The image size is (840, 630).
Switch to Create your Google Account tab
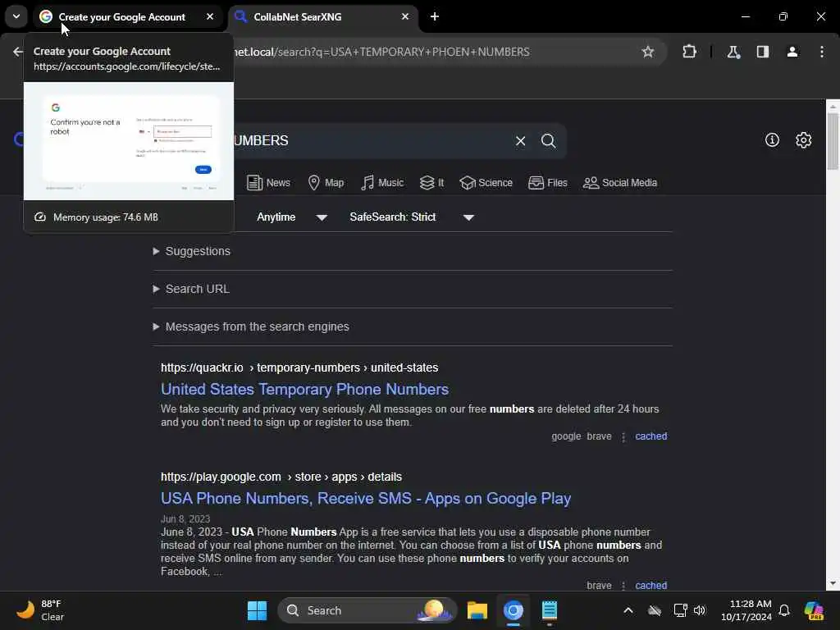tap(121, 17)
